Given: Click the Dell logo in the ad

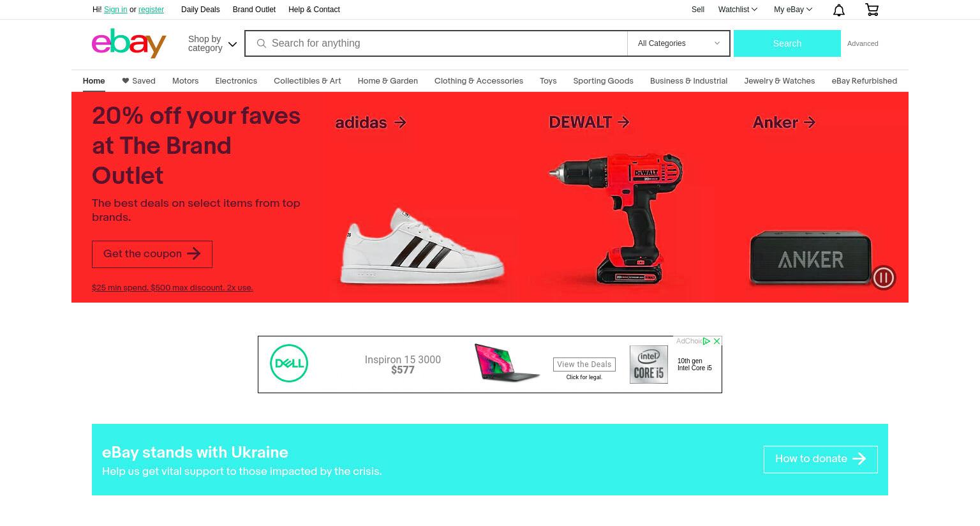Looking at the screenshot, I should [289, 363].
